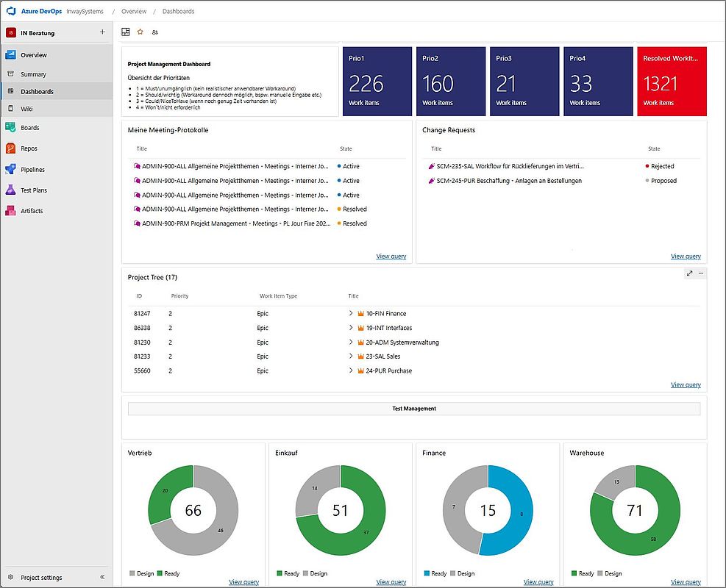Expand the 10-FIN Finance epic
The image size is (726, 588).
click(351, 313)
